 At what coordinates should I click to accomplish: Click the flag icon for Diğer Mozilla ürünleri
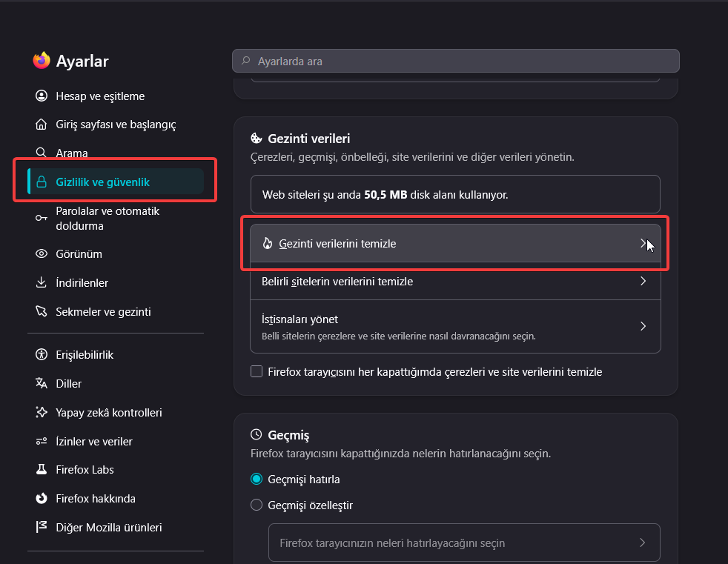tap(42, 527)
